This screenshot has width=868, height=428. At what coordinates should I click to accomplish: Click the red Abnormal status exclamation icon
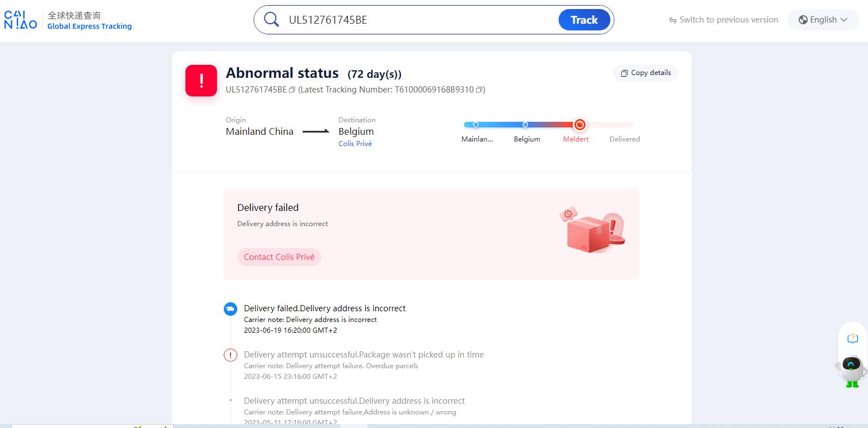(x=201, y=81)
